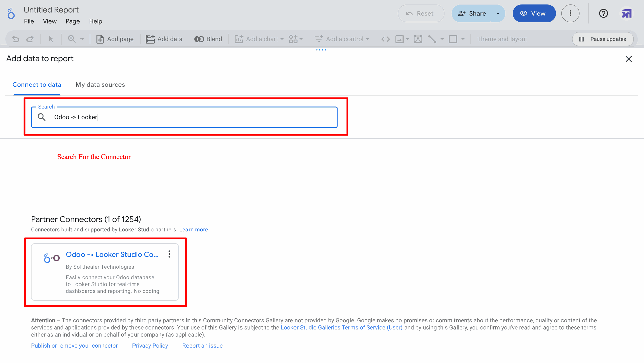Click Partner Connectors (1 of 1254) heading

coord(86,219)
